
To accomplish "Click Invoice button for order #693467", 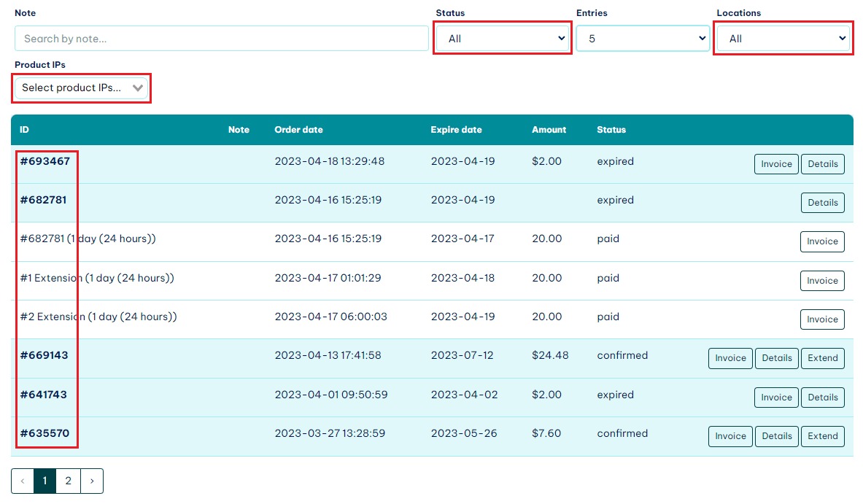I will pos(776,164).
